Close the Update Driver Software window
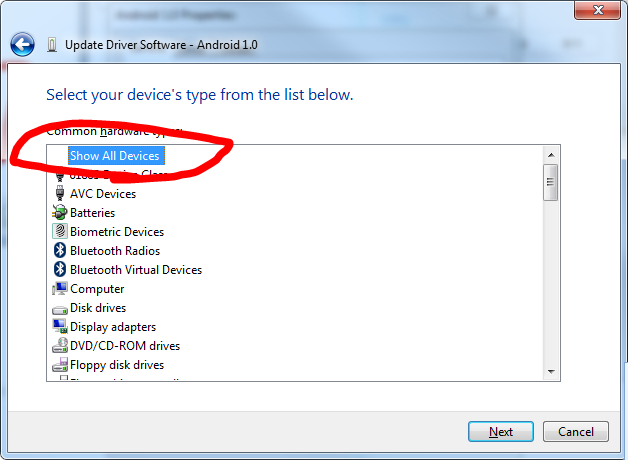The height and width of the screenshot is (460, 628). [598, 10]
